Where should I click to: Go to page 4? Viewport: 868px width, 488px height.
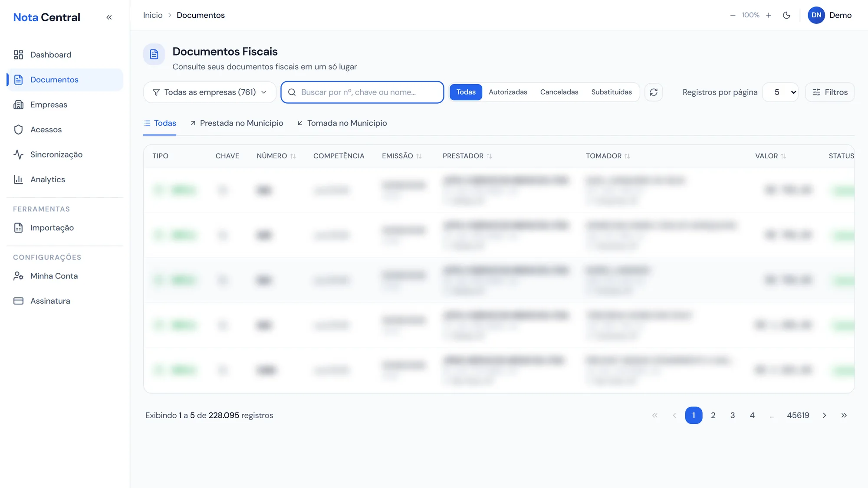click(752, 416)
